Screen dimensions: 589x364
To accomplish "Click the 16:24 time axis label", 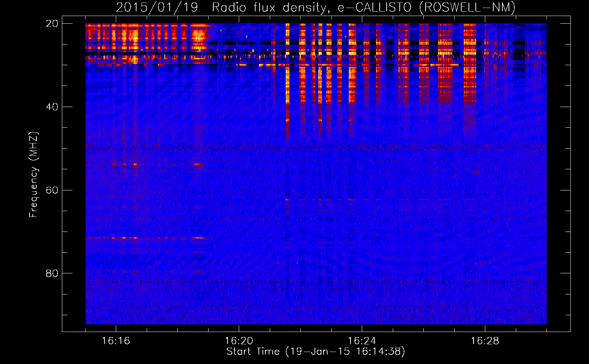I will 362,341.
